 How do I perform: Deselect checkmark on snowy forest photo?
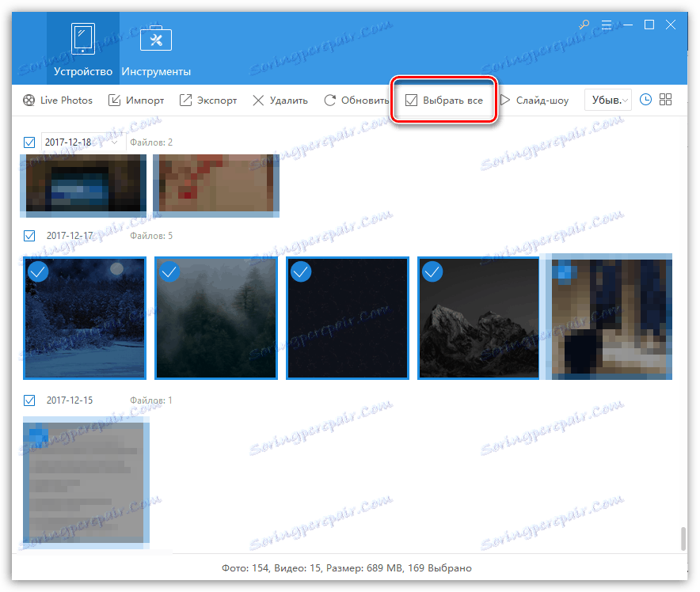click(38, 271)
